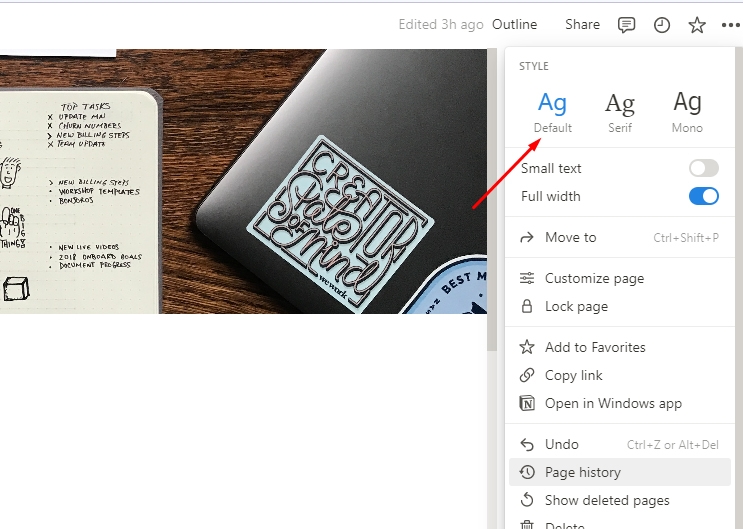Click the Copy link chain icon
The width and height of the screenshot is (743, 529).
click(527, 376)
